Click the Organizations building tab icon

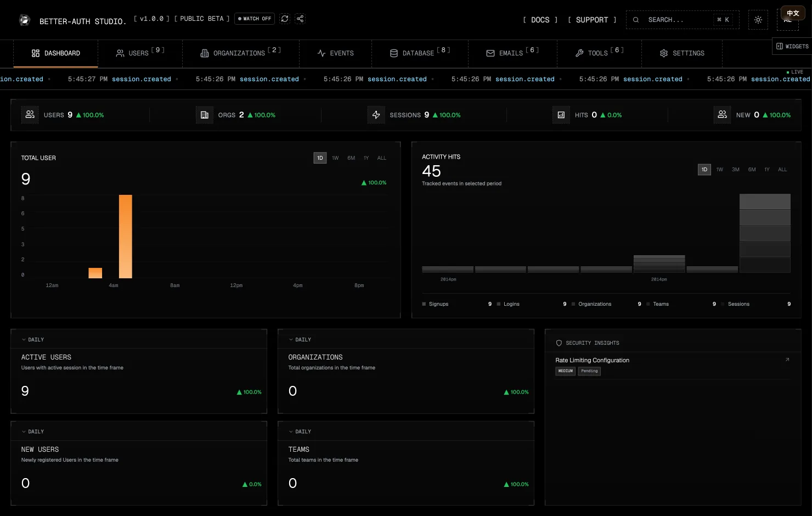205,53
